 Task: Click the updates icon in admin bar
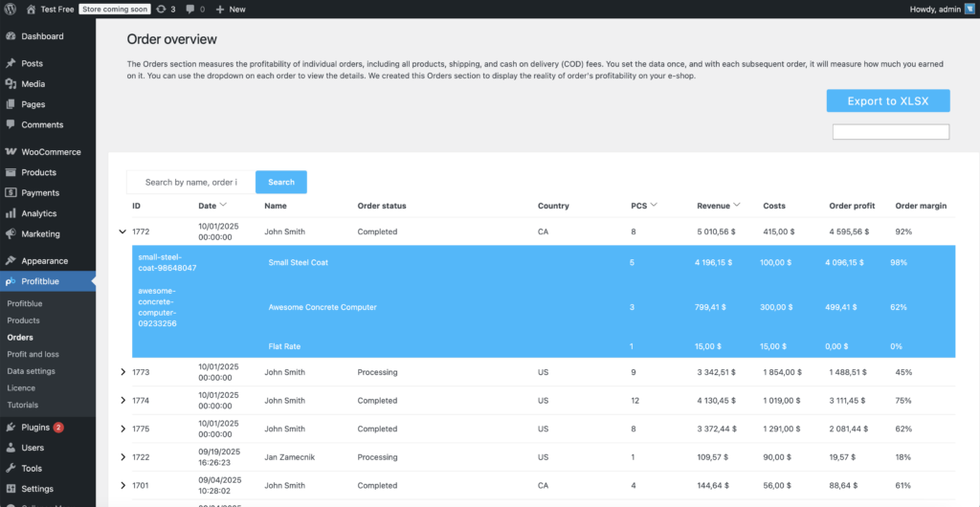click(x=159, y=9)
